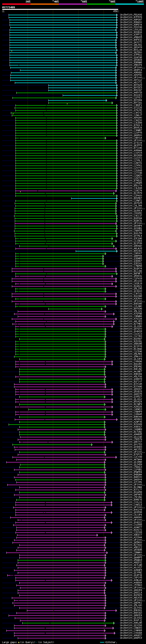Click the =100char. scale legend
The height and width of the screenshot is (644, 146).
[108, 642]
